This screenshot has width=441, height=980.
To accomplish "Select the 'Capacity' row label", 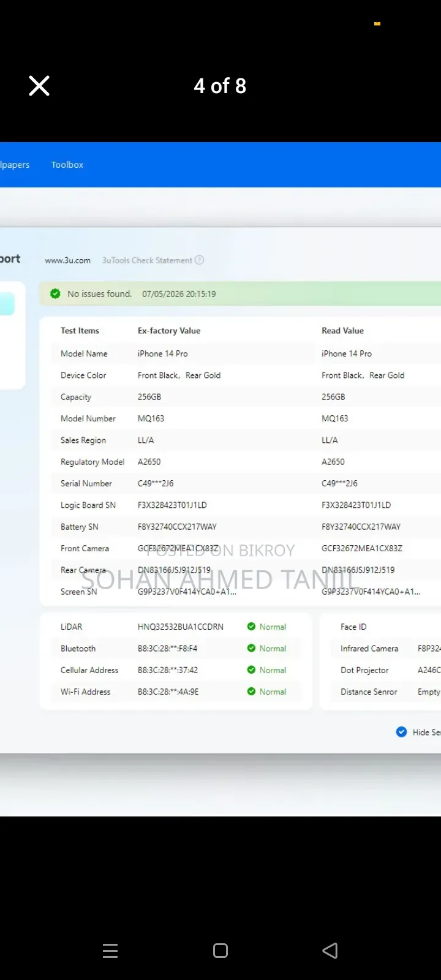I will [76, 397].
